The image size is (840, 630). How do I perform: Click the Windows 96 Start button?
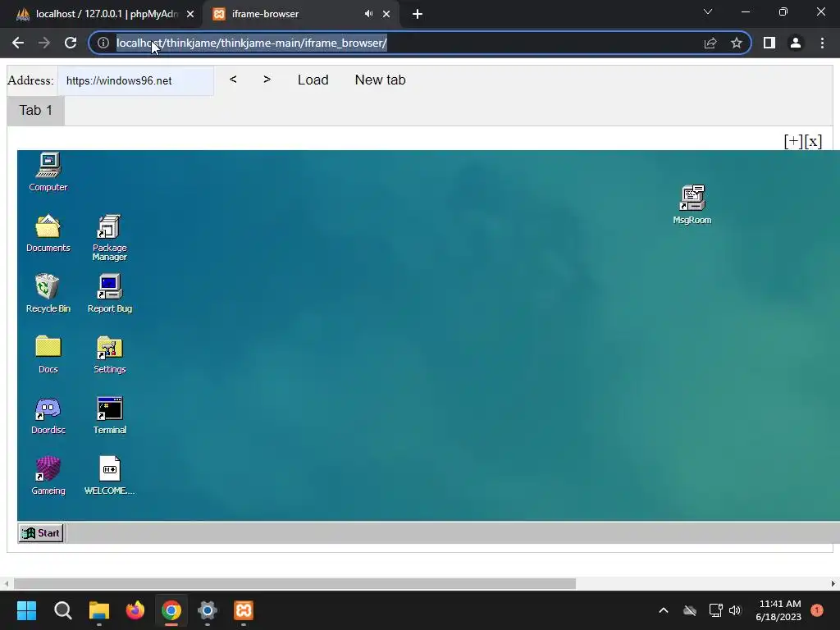(x=41, y=533)
